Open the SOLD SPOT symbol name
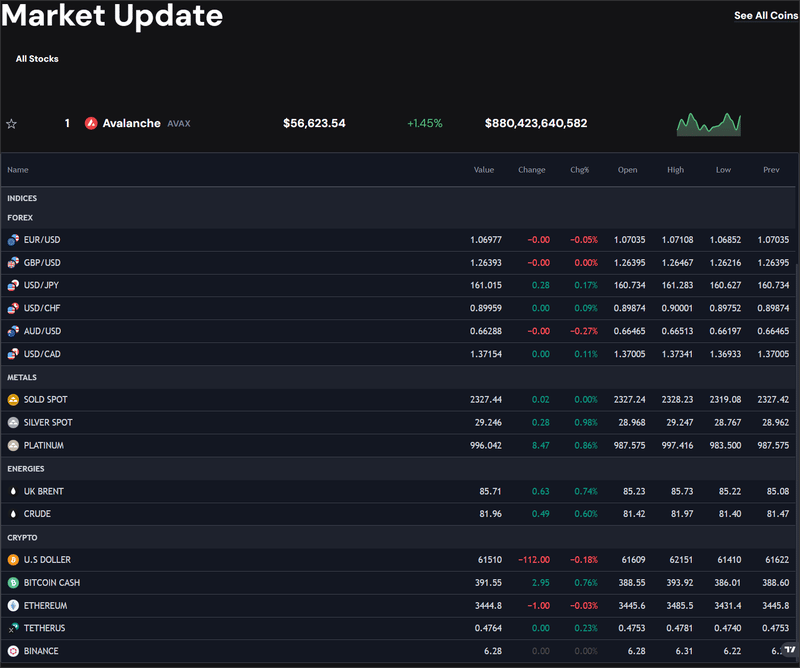 coord(45,400)
